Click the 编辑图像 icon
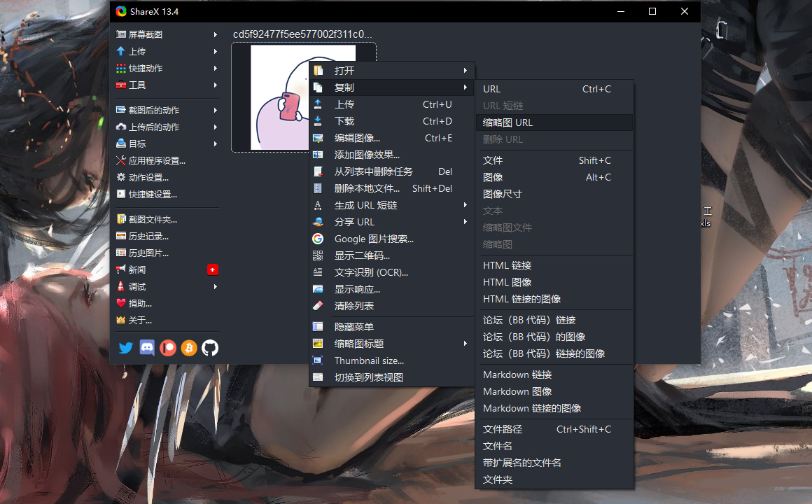Image resolution: width=812 pixels, height=504 pixels. pos(318,139)
